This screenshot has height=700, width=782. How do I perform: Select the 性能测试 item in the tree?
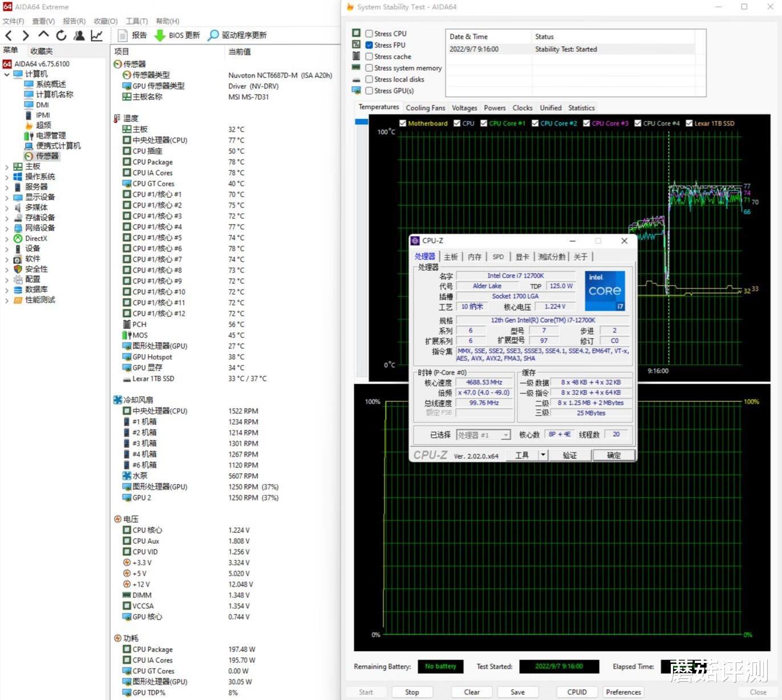coord(40,300)
